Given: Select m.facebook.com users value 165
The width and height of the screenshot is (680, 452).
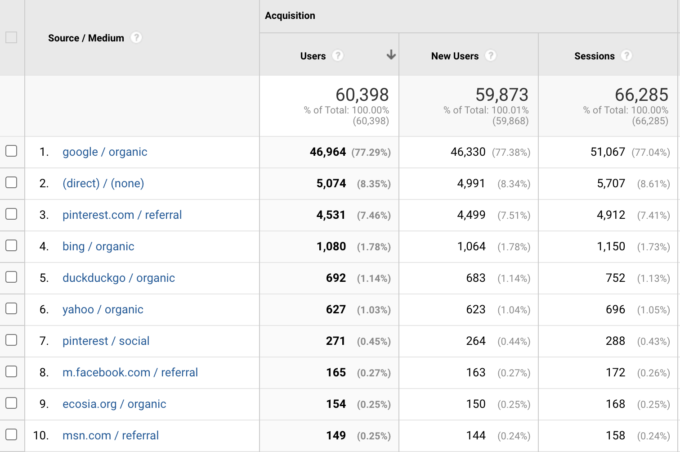Looking at the screenshot, I should point(336,372).
